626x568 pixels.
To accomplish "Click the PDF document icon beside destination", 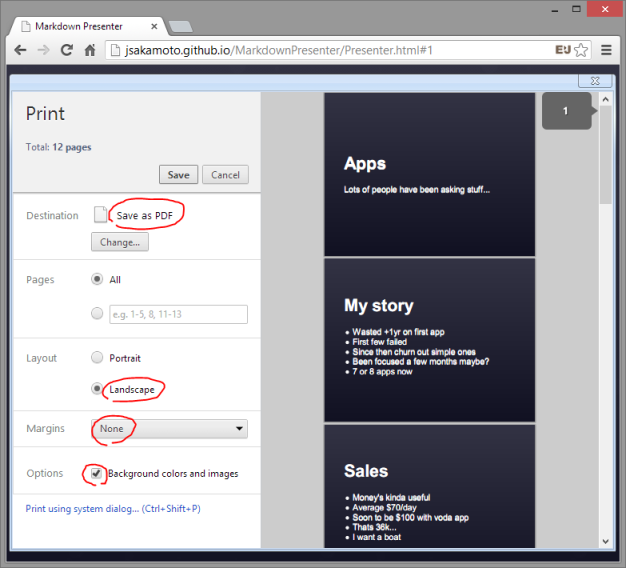I will tap(100, 215).
